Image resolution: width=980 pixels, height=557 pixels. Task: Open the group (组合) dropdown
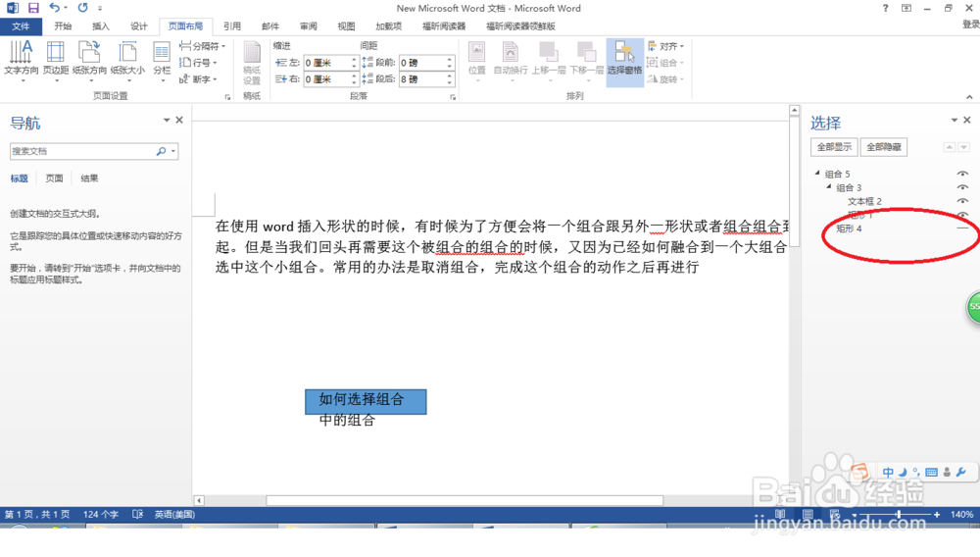pyautogui.click(x=665, y=63)
